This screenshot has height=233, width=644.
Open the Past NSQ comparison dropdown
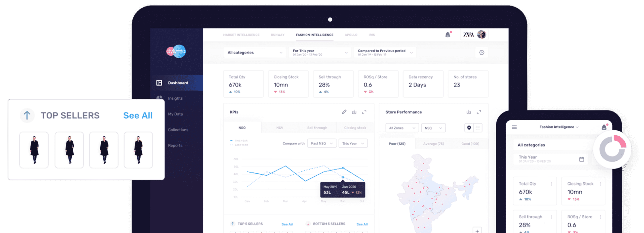pyautogui.click(x=321, y=143)
